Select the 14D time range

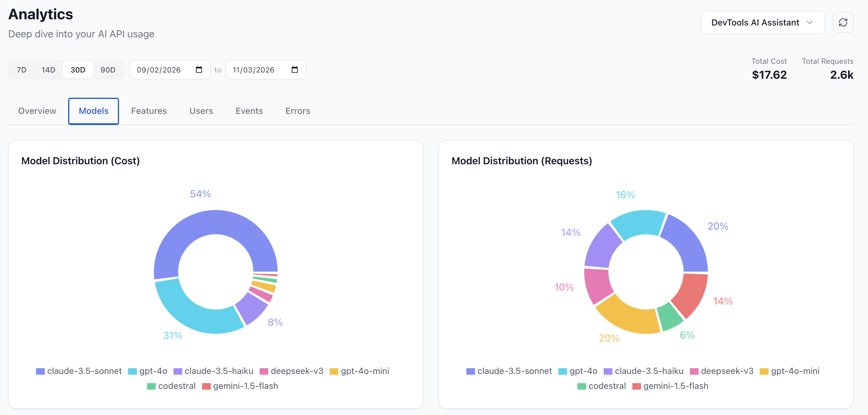click(x=48, y=70)
